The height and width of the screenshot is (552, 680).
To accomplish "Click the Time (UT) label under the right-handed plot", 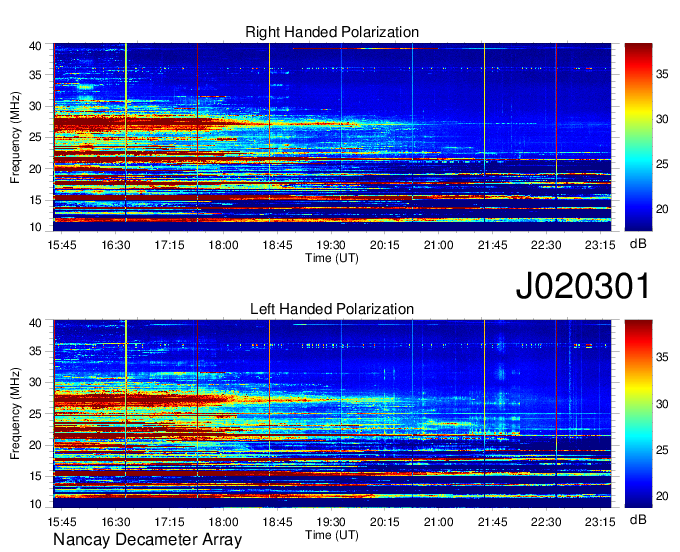I will tap(332, 258).
